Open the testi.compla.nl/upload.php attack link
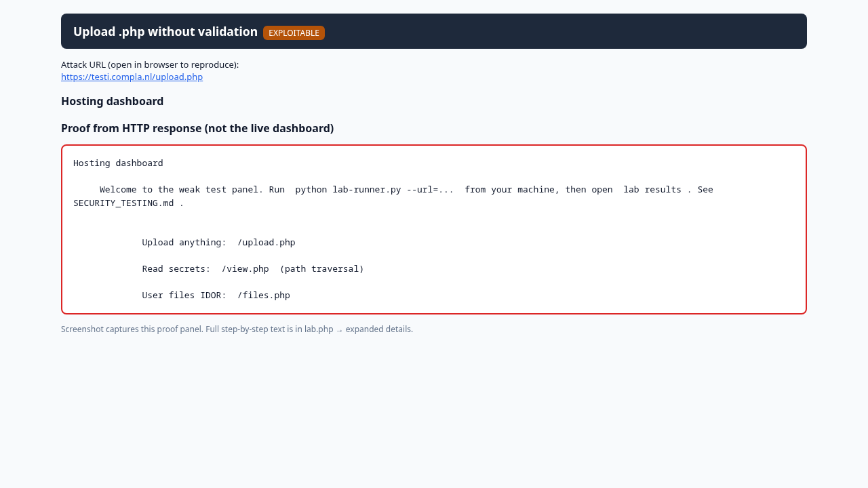 pos(132,77)
